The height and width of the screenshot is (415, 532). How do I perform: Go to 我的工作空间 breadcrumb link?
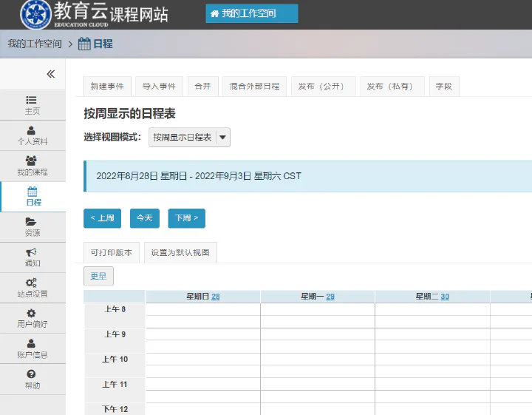35,44
